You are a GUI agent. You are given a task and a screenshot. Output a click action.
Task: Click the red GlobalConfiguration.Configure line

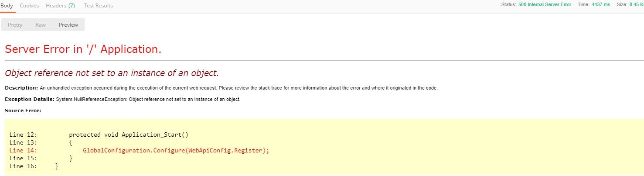(176, 151)
